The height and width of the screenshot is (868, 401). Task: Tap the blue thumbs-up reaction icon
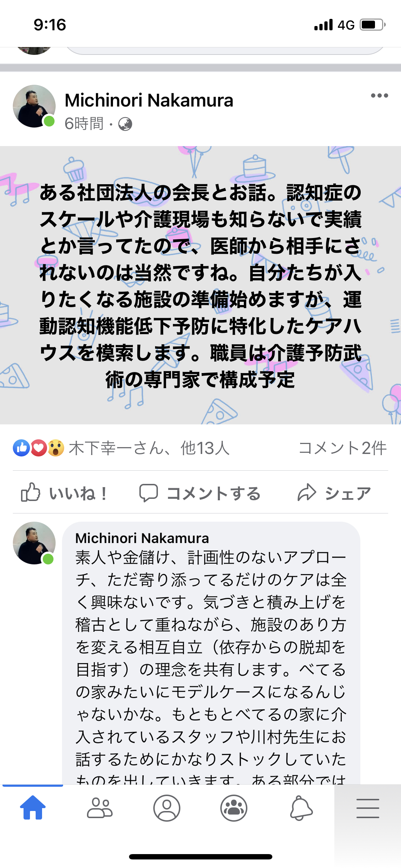pyautogui.click(x=21, y=448)
